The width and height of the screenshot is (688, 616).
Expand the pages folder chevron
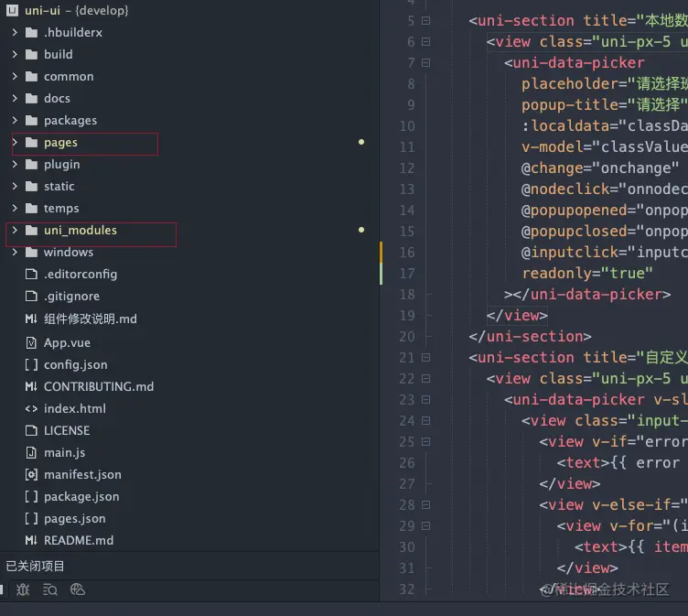point(15,142)
